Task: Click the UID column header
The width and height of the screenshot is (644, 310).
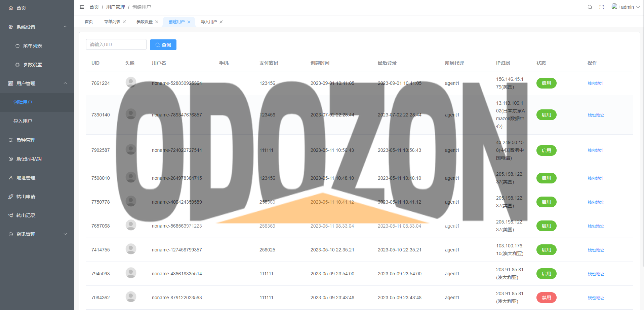Action: [x=95, y=63]
